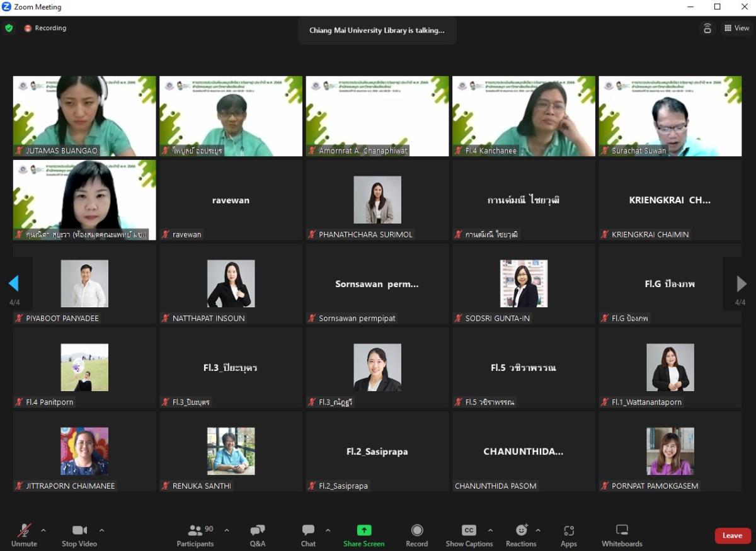Open the Chat panel
Image resolution: width=756 pixels, height=551 pixels.
308,535
